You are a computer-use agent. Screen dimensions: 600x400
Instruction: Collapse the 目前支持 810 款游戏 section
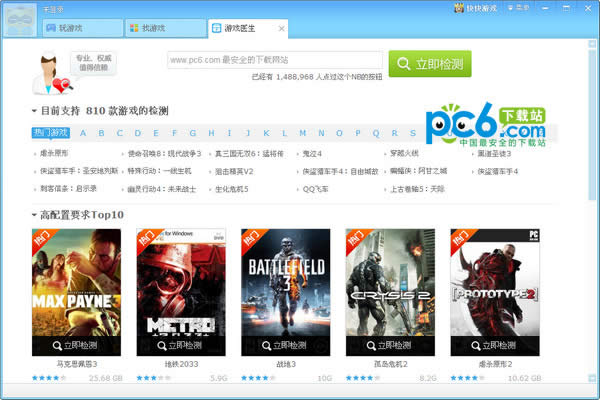tap(35, 109)
